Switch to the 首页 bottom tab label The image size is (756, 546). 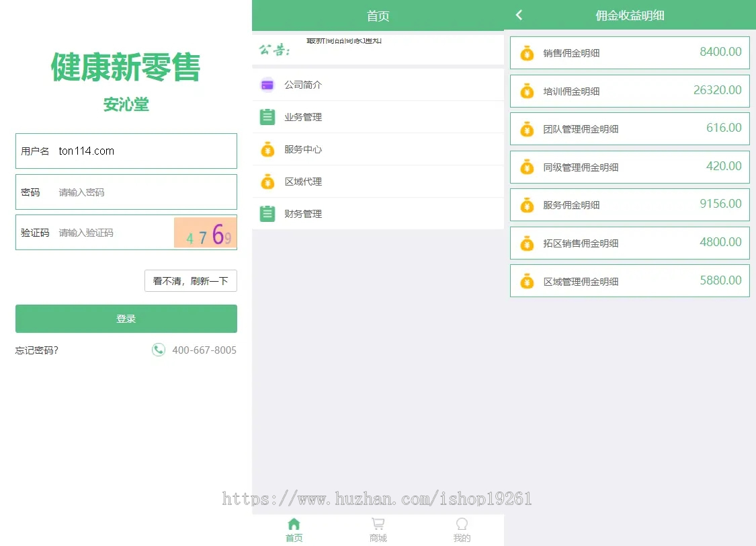click(x=294, y=538)
